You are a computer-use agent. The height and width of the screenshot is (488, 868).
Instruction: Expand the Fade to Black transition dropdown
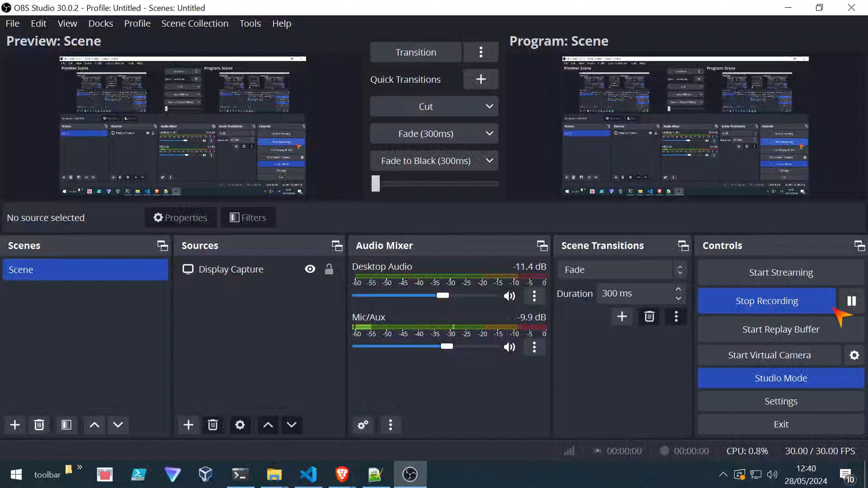pos(489,160)
